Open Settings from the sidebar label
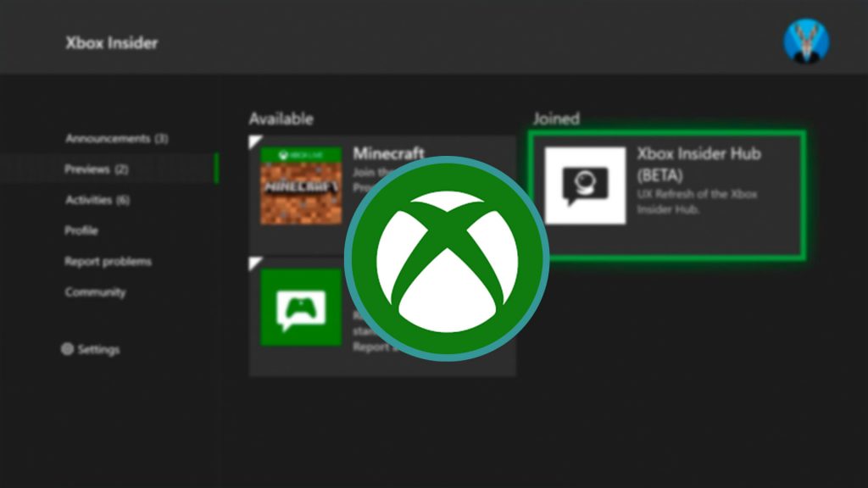Screen dimensions: 868x488 [x=98, y=349]
